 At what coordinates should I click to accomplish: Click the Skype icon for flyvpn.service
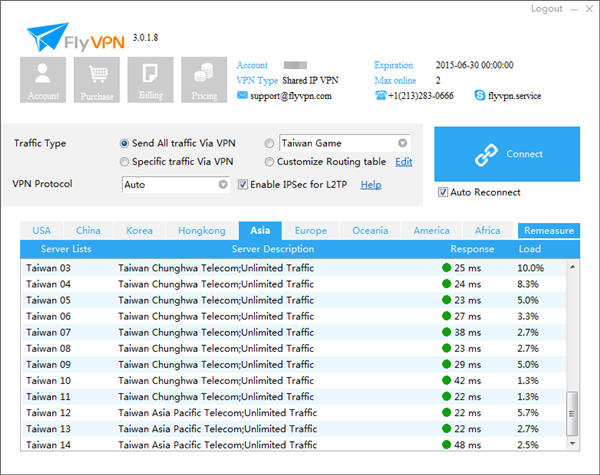[479, 95]
